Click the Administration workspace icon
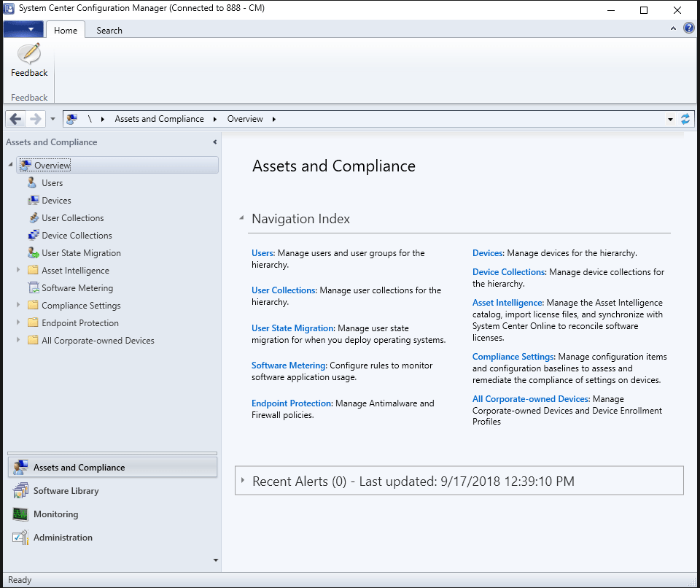 (x=20, y=538)
